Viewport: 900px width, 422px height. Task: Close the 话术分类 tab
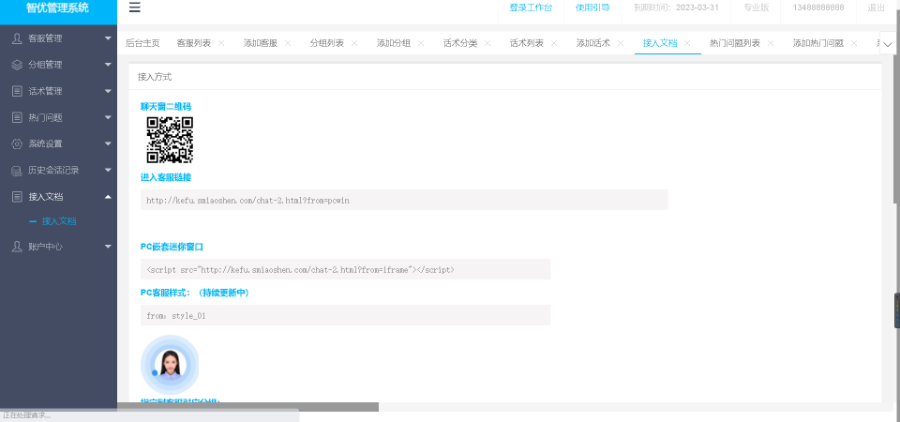tap(487, 43)
